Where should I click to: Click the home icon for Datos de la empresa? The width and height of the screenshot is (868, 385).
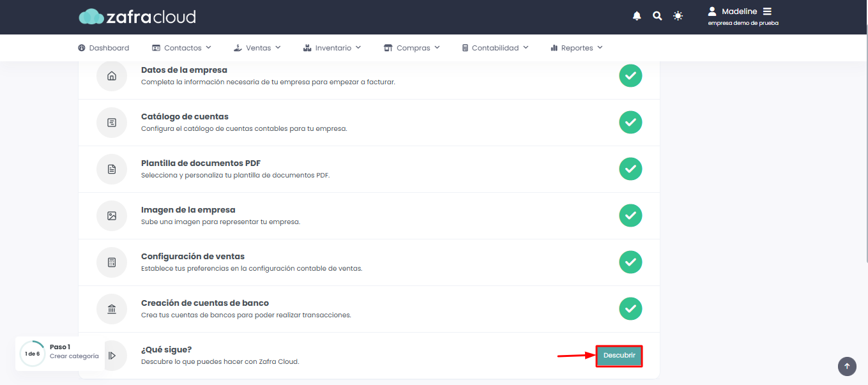pos(112,76)
